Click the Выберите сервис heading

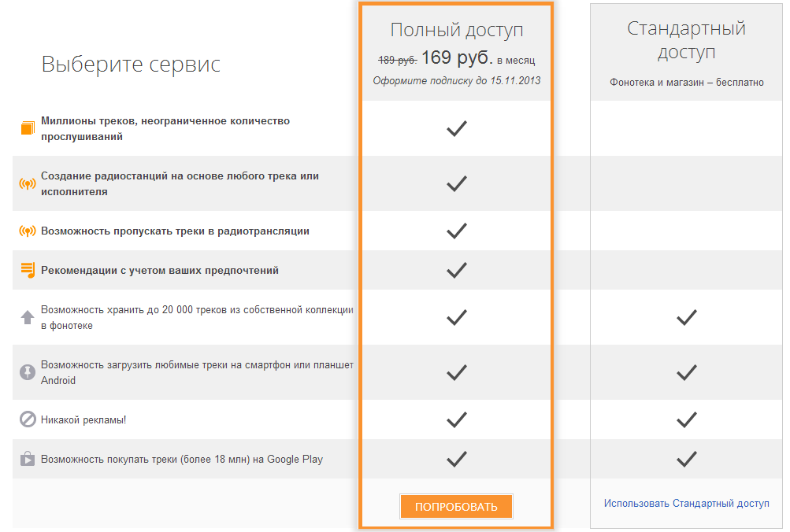coord(131,65)
